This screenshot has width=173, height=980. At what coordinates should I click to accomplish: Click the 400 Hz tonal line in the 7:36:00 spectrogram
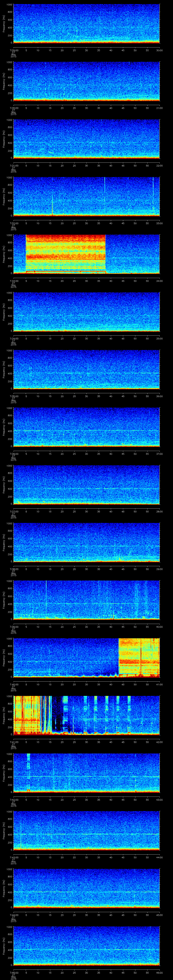pyautogui.click(x=86, y=431)
